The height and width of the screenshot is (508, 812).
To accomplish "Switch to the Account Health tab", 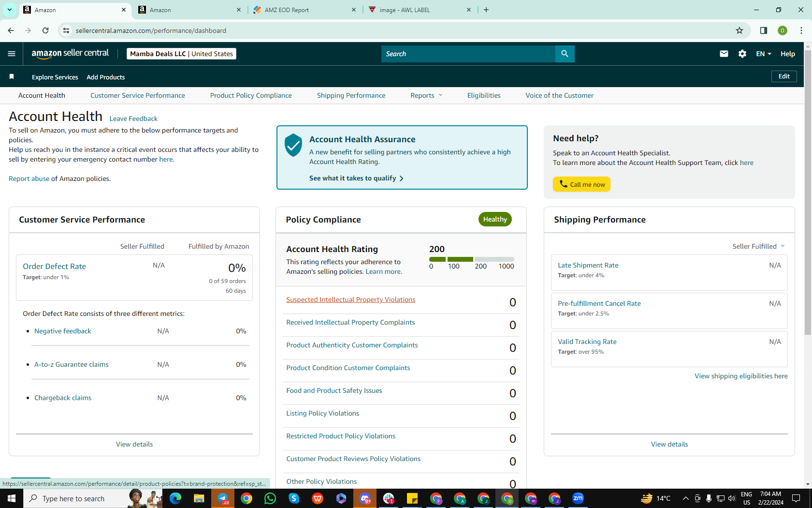I will tap(42, 95).
